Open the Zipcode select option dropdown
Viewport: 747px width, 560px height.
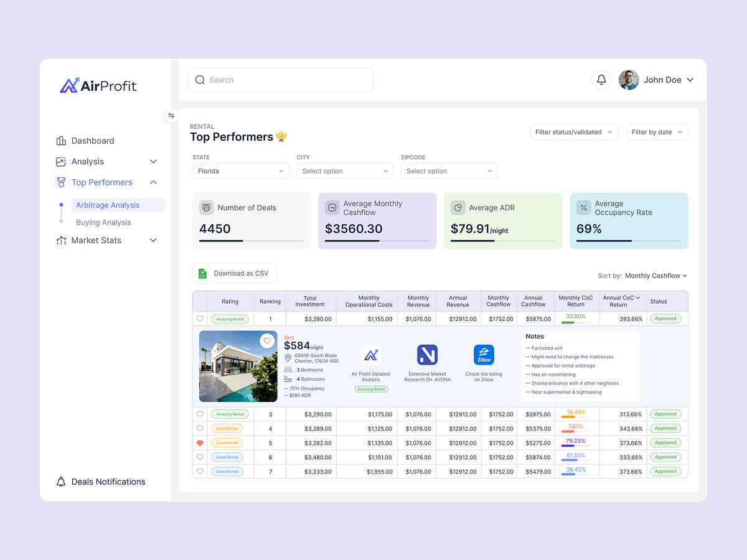click(x=449, y=171)
